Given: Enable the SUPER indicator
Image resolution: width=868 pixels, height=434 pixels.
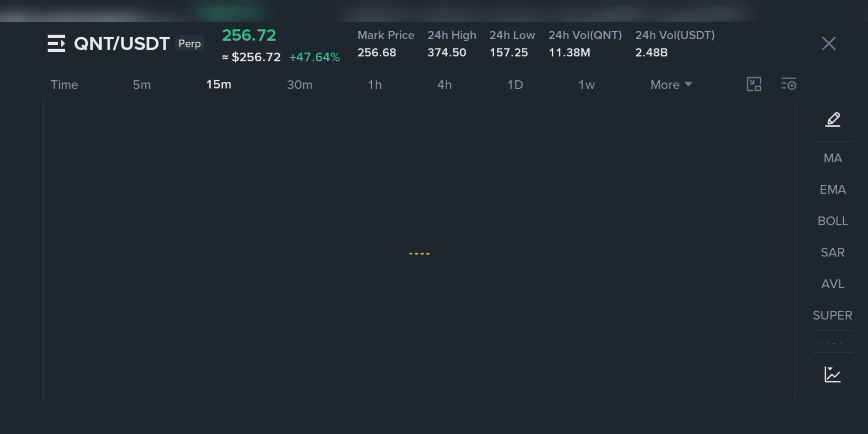Looking at the screenshot, I should pyautogui.click(x=833, y=316).
